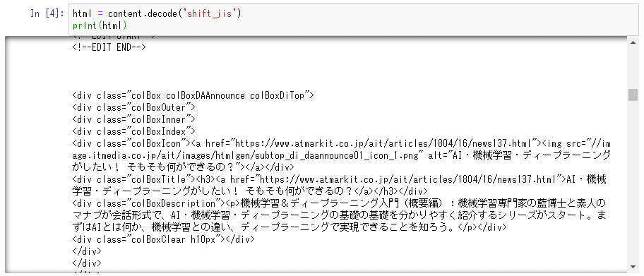Place cursor in the html = content.decode line
Screen dimensions: 644x276
pos(157,13)
